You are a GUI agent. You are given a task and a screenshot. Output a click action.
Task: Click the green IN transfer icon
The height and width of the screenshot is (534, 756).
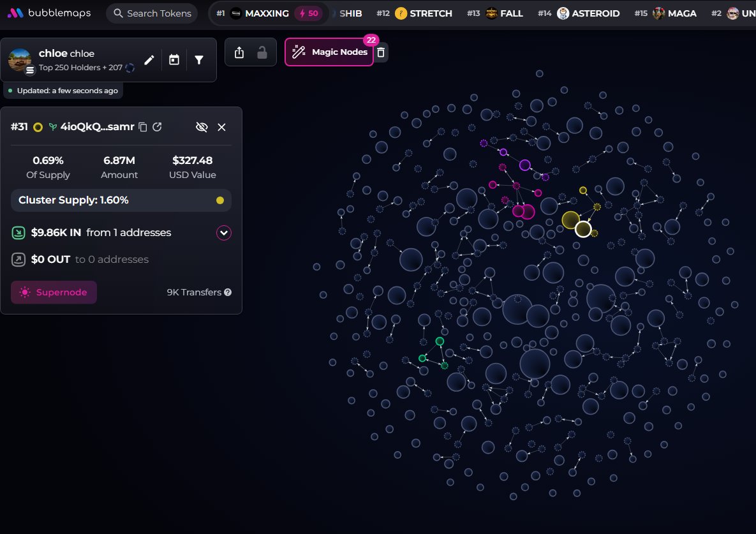tap(19, 233)
